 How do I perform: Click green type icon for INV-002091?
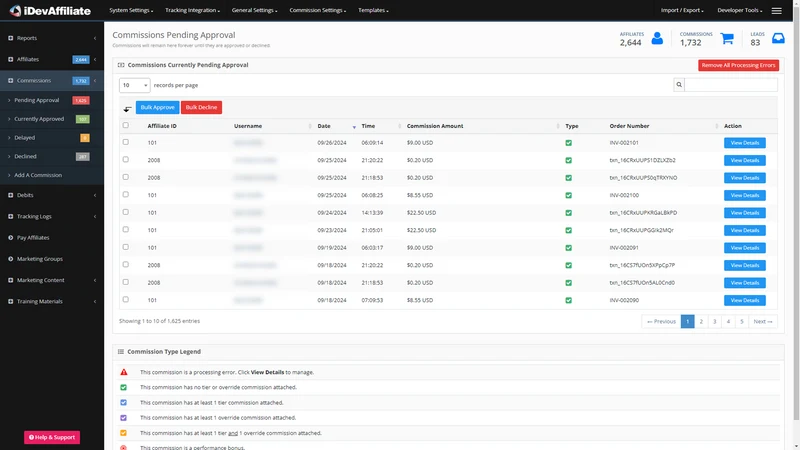[568, 248]
